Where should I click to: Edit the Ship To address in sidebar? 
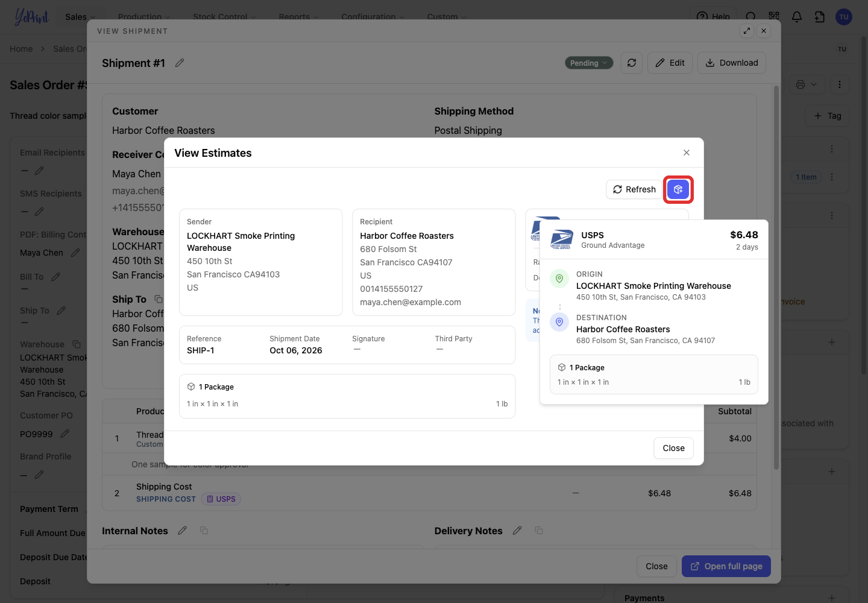point(61,311)
